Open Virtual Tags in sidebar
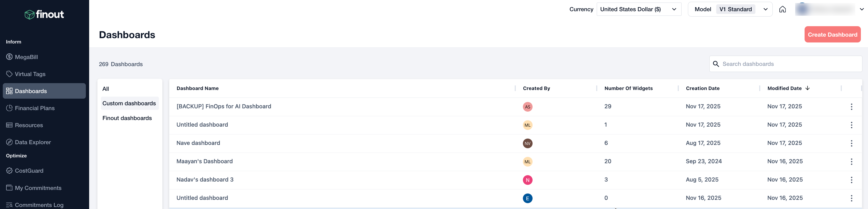868x209 pixels. tap(30, 74)
